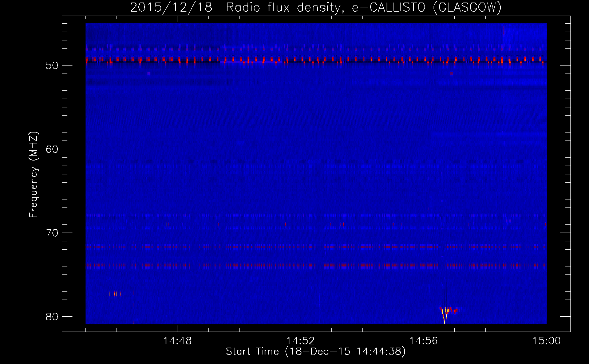589x364 pixels.
Task: Click the '60' frequency tick label
Action: coord(52,149)
